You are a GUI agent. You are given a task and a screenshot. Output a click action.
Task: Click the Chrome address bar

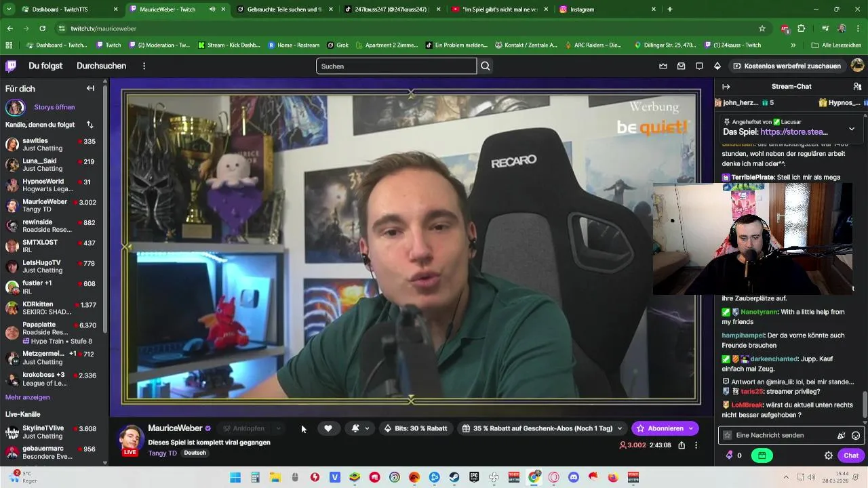pyautogui.click(x=407, y=28)
